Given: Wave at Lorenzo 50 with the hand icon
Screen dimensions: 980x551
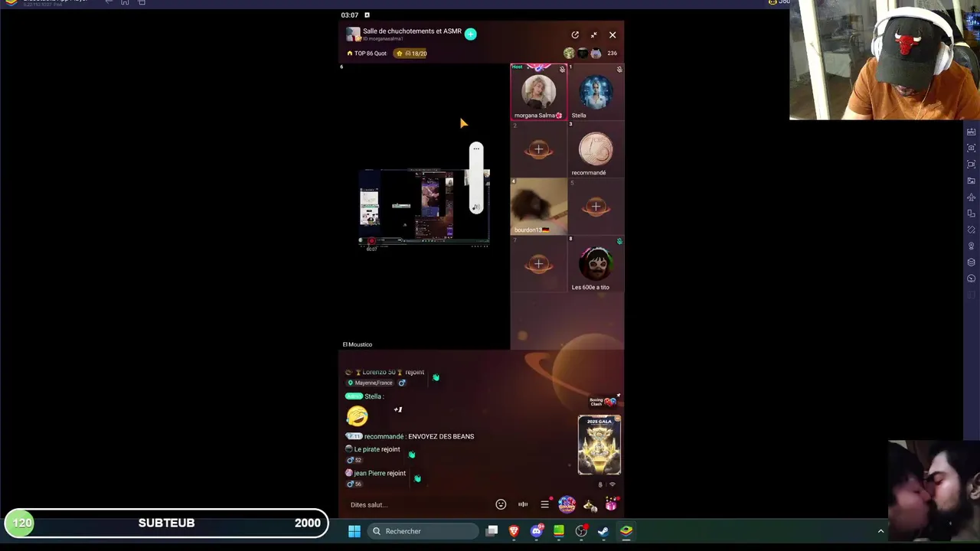Looking at the screenshot, I should pos(436,377).
